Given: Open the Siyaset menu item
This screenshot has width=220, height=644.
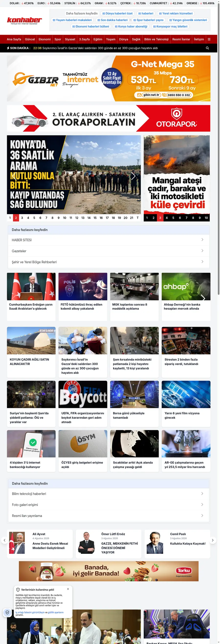Looking at the screenshot, I should pyautogui.click(x=70, y=39).
